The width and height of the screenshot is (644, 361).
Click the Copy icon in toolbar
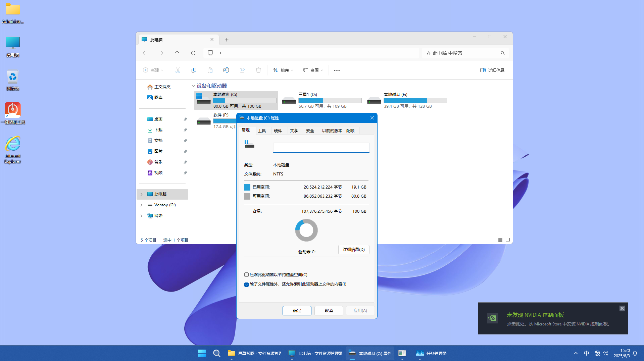[194, 70]
